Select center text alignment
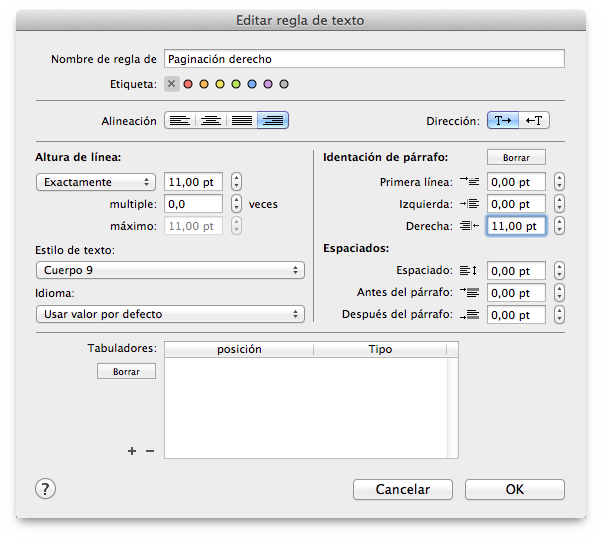 tap(211, 121)
